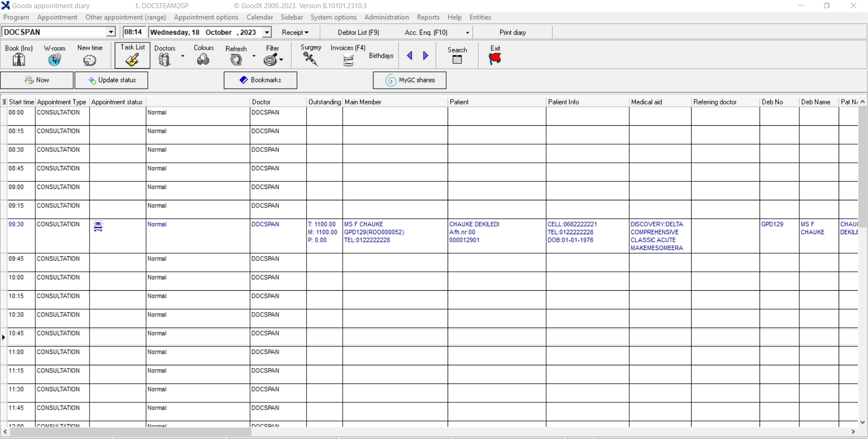This screenshot has height=439, width=868.
Task: Click the New time clock icon
Action: pyautogui.click(x=90, y=60)
